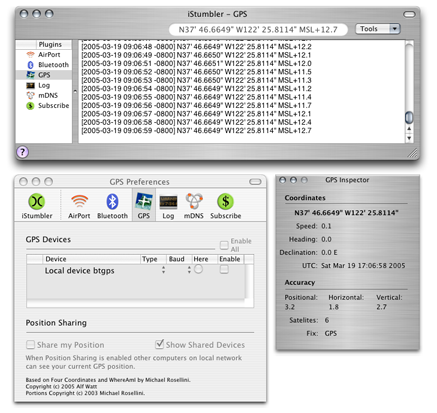Tick the Enable All checkbox

tap(224, 245)
